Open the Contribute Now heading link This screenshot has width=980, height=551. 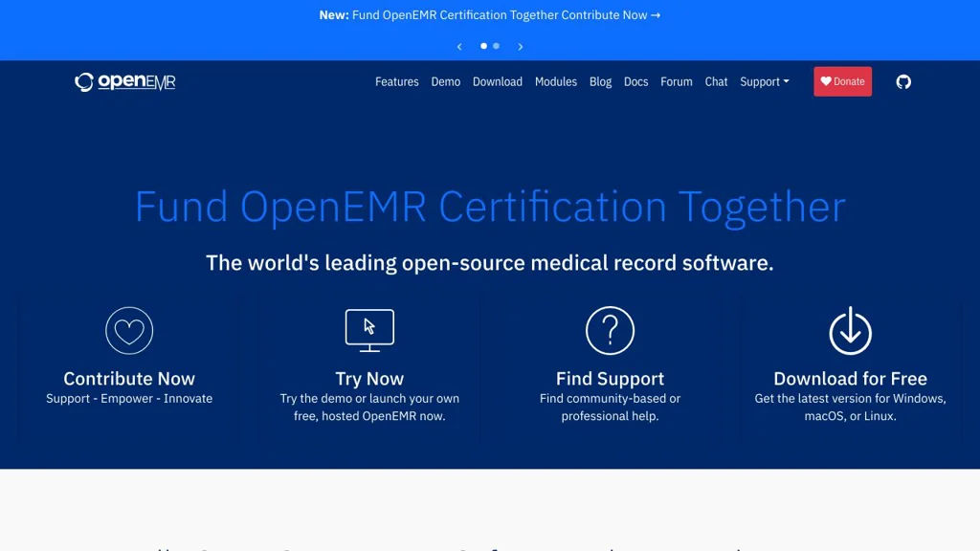(x=129, y=379)
